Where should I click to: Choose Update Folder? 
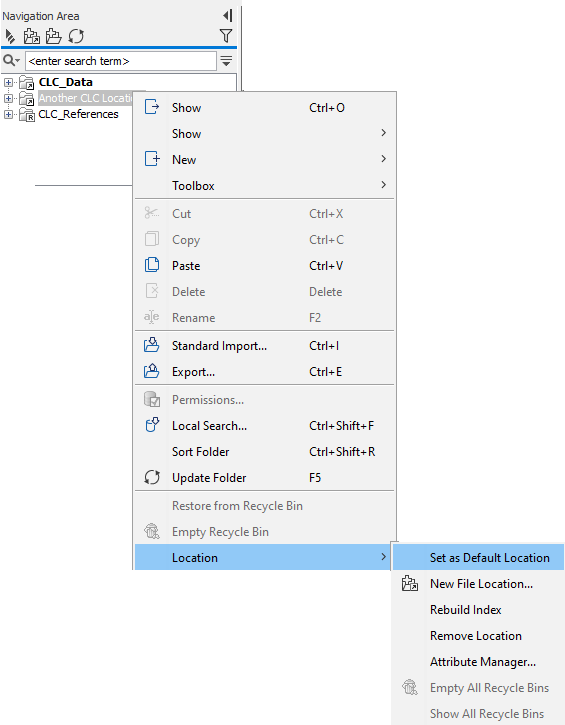coord(264,478)
